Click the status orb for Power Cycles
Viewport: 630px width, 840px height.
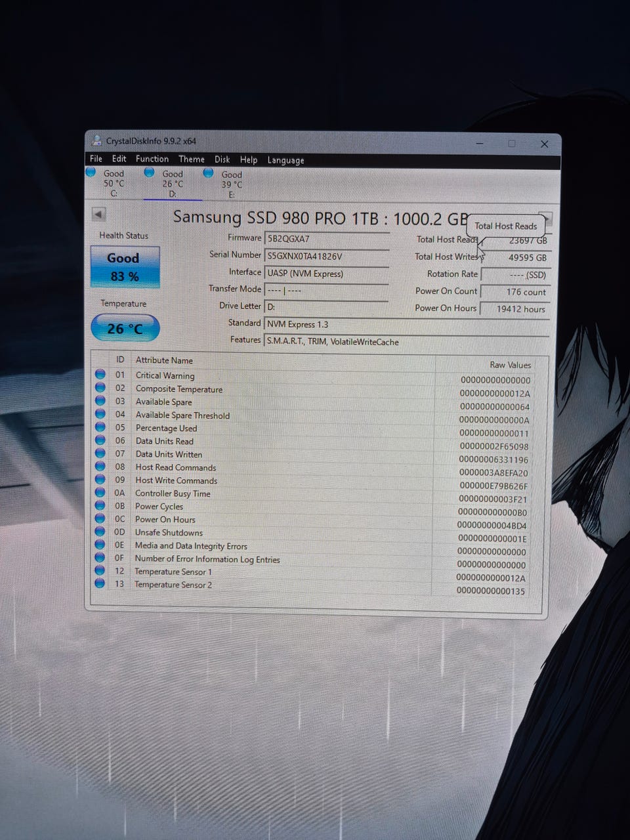click(x=100, y=505)
